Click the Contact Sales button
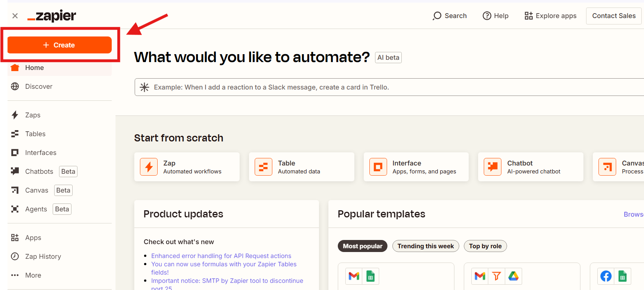Screen dimensions: 644x290 pyautogui.click(x=614, y=16)
